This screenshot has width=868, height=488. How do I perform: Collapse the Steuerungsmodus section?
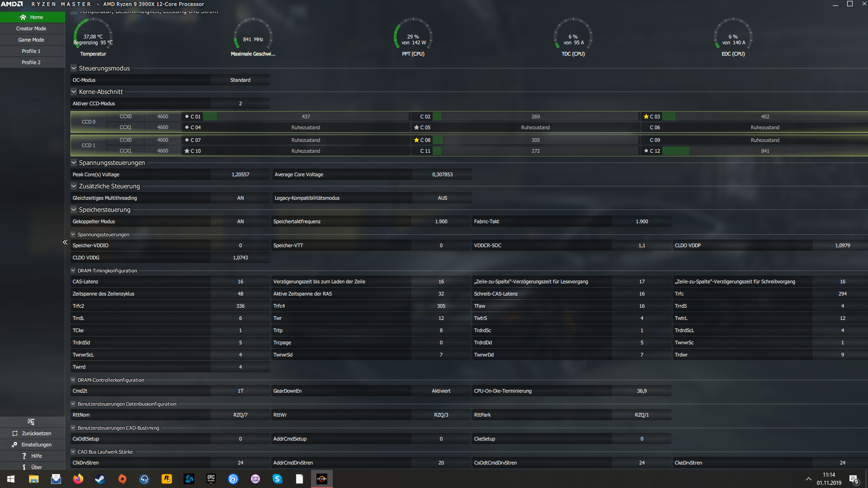coord(74,68)
